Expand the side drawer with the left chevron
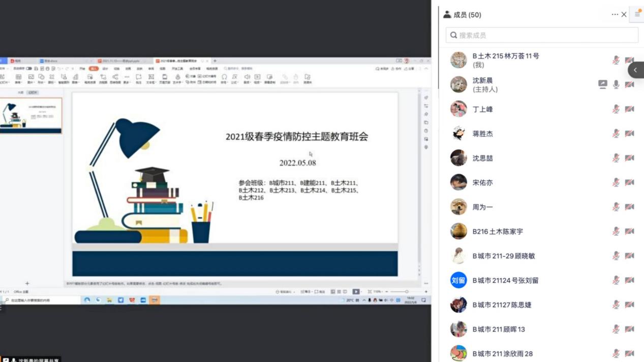Viewport: 644px width, 362px height. click(635, 70)
